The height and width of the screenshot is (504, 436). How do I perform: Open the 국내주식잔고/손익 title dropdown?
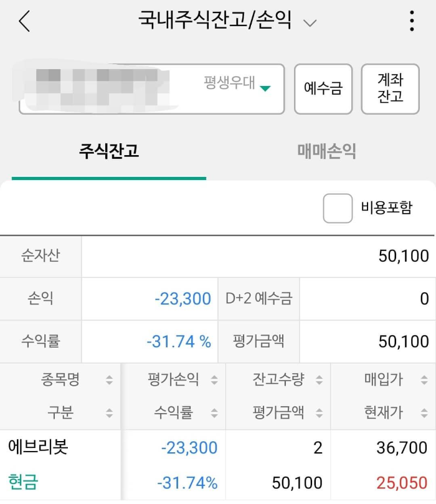point(310,22)
